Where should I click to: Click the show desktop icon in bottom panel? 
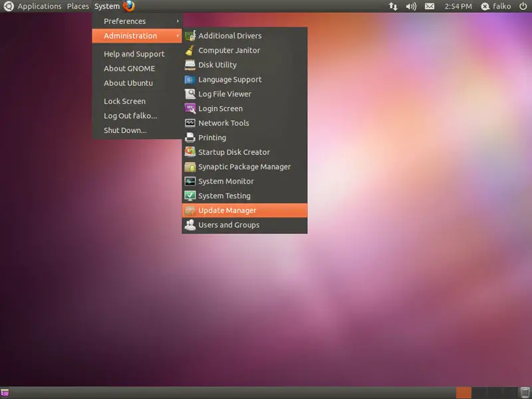[x=5, y=393]
